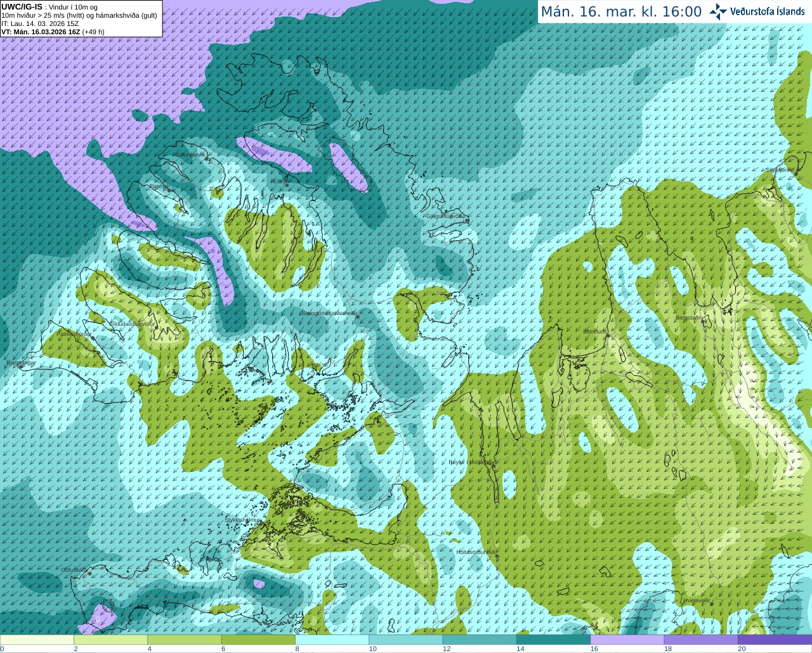
Task: Select the light cyan 8–10 legend swatch
Action: (332, 640)
